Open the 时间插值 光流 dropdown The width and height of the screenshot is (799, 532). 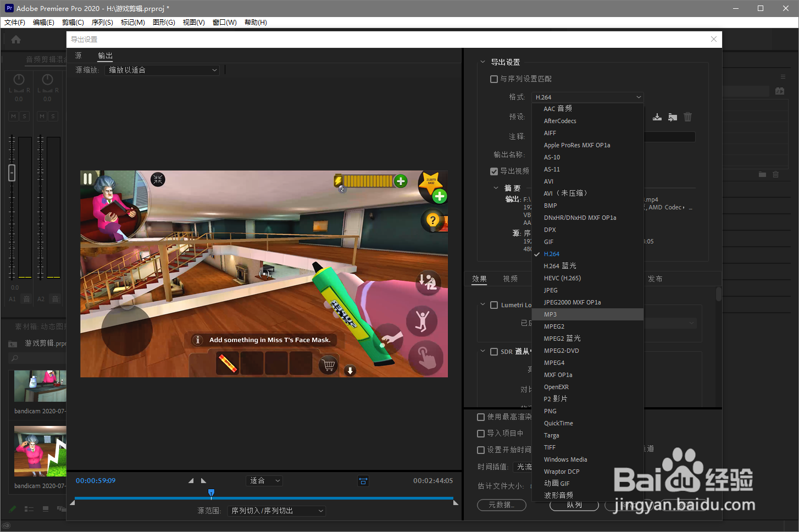(523, 467)
